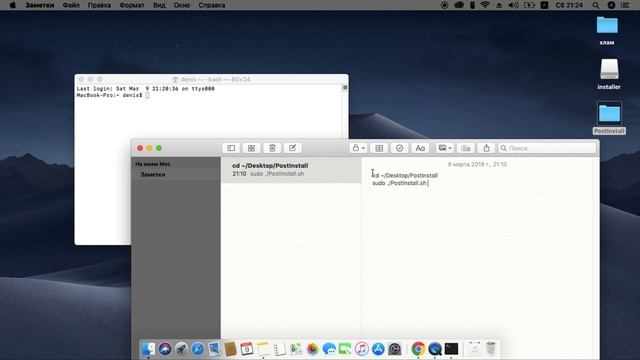This screenshot has height=360, width=640.
Task: Open Contacts from the Dock
Action: 230,349
